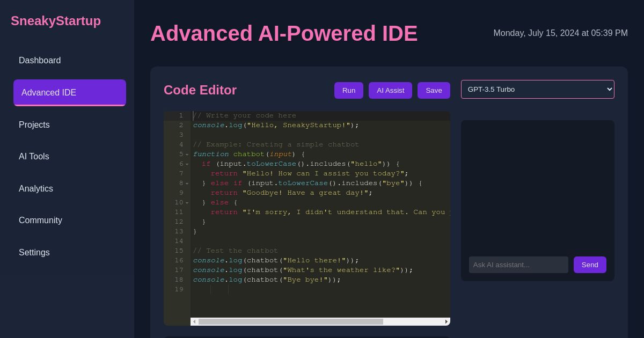644x338 pixels.
Task: Navigate to AI Tools
Action: 34,157
